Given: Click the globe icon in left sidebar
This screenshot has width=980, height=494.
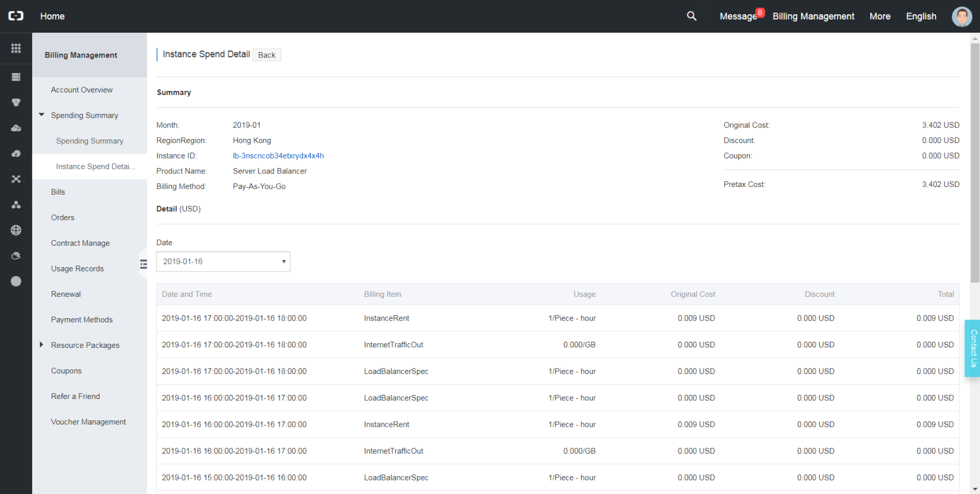Looking at the screenshot, I should 16,230.
